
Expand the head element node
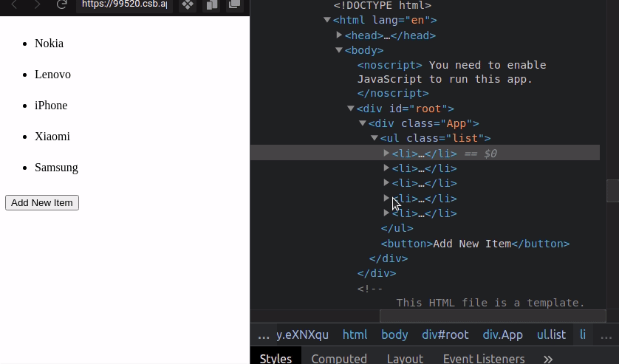[x=339, y=35]
